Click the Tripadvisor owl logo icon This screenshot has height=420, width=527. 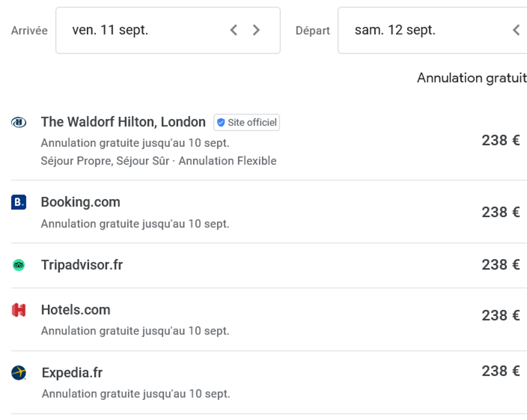pyautogui.click(x=19, y=265)
